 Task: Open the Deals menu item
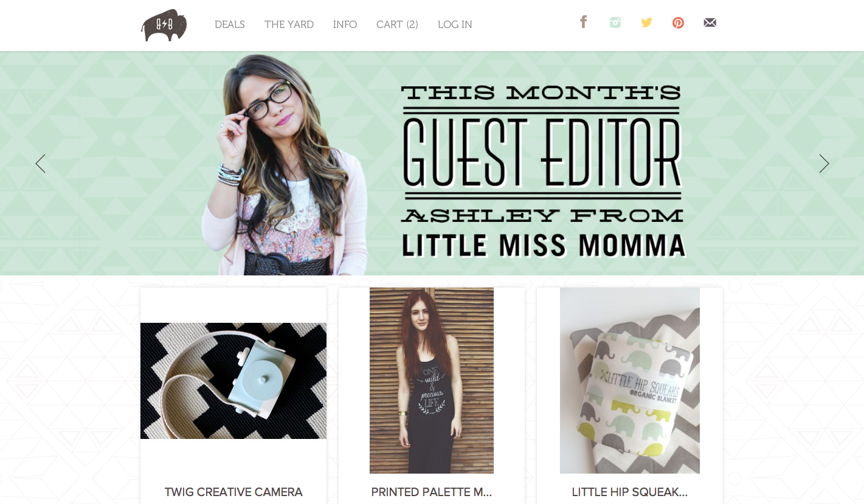(x=230, y=24)
